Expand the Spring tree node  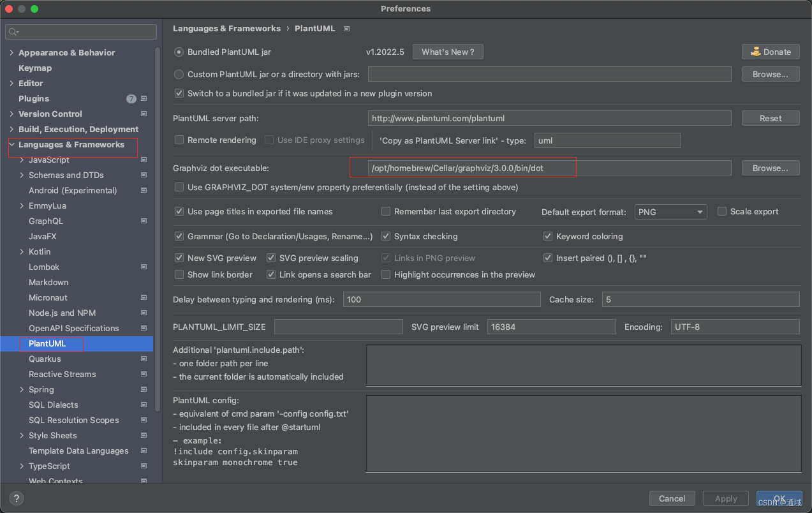coord(22,389)
